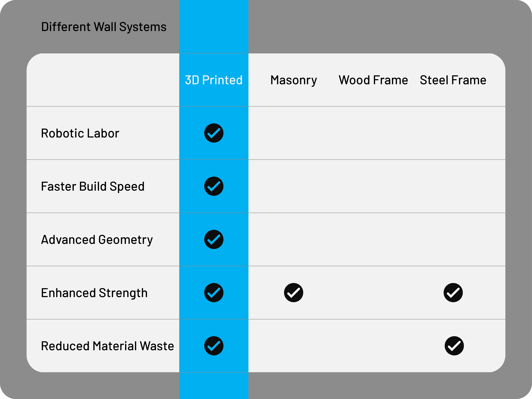The height and width of the screenshot is (399, 532).
Task: Select the Wood Frame column header
Action: tap(373, 80)
